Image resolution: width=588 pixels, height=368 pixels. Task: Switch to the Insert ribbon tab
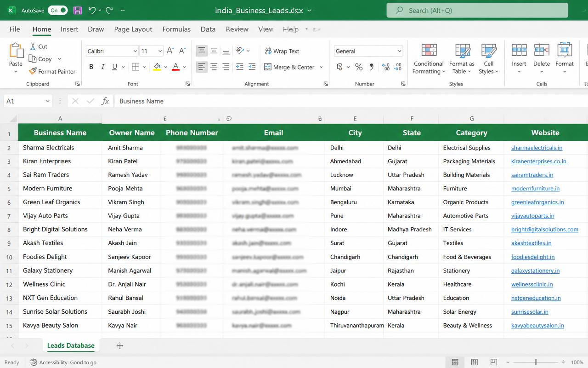click(69, 29)
